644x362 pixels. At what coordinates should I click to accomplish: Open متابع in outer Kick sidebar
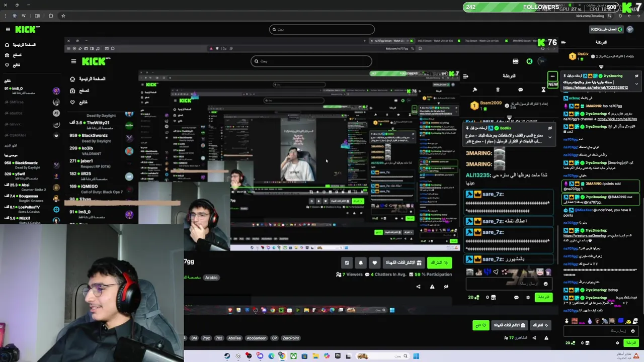[x=13, y=65]
